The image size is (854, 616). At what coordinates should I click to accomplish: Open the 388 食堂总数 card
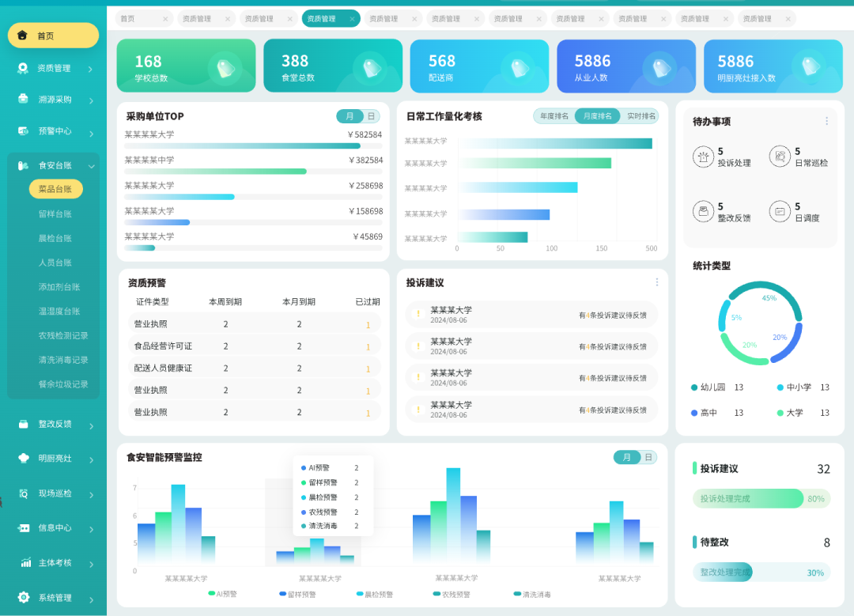click(333, 66)
